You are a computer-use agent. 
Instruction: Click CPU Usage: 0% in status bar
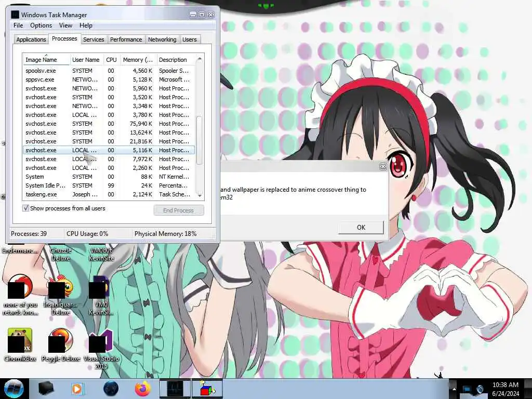(87, 234)
